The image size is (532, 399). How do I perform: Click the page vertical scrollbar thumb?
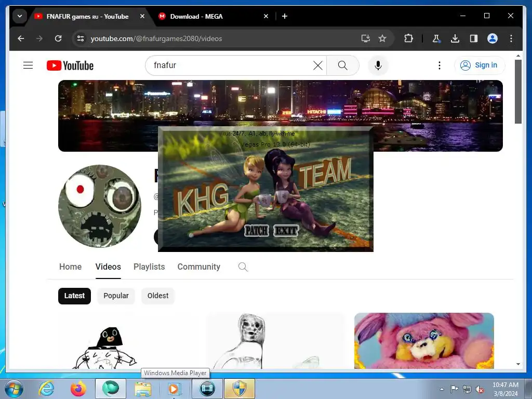point(518,91)
